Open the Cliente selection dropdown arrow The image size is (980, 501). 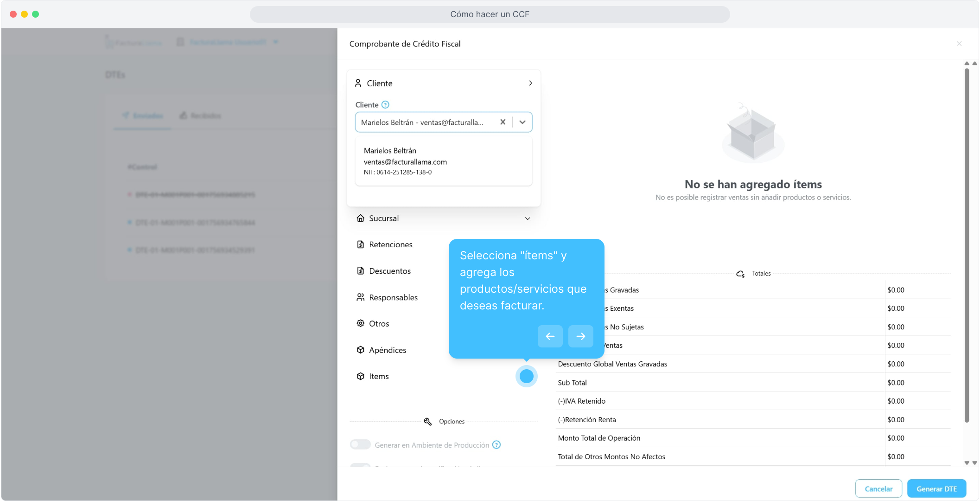pos(522,122)
